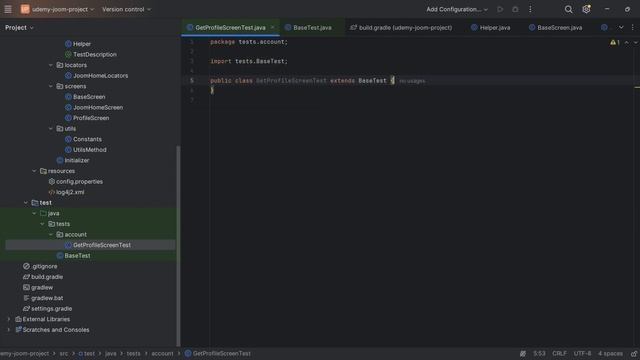
Task: Collapse the java folder under test
Action: click(x=34, y=213)
